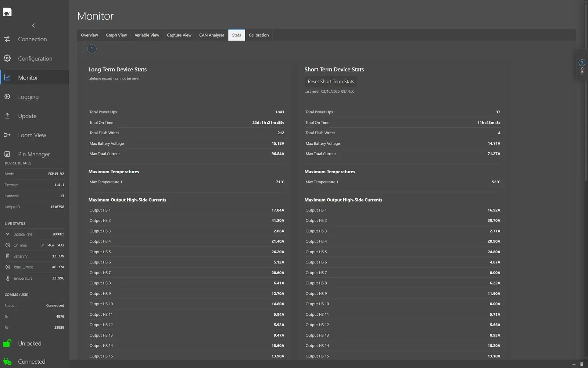The image size is (588, 368).
Task: Click the Model value PDM15 V2
Action: [56, 174]
